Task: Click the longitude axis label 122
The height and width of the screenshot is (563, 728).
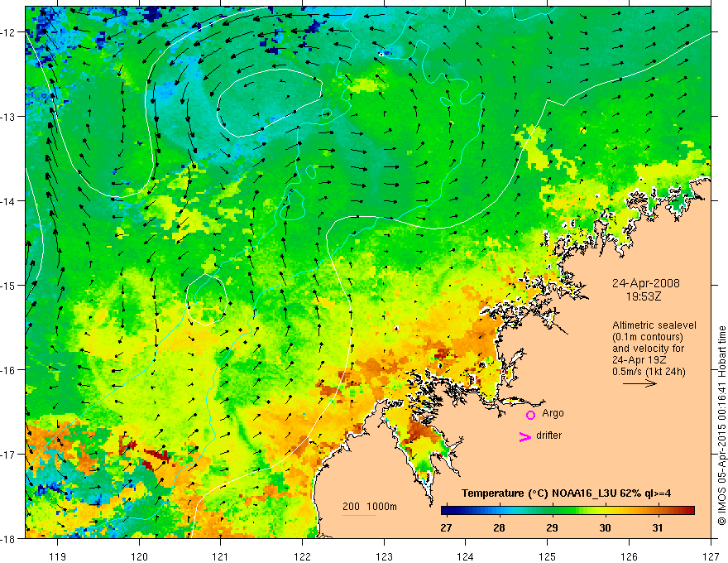Action: pyautogui.click(x=302, y=556)
